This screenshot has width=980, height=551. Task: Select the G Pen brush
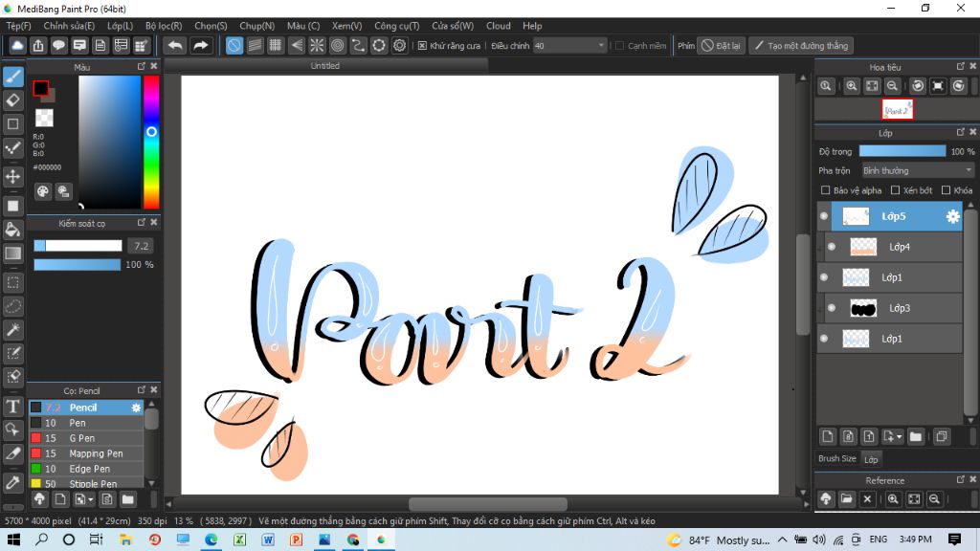pyautogui.click(x=84, y=438)
